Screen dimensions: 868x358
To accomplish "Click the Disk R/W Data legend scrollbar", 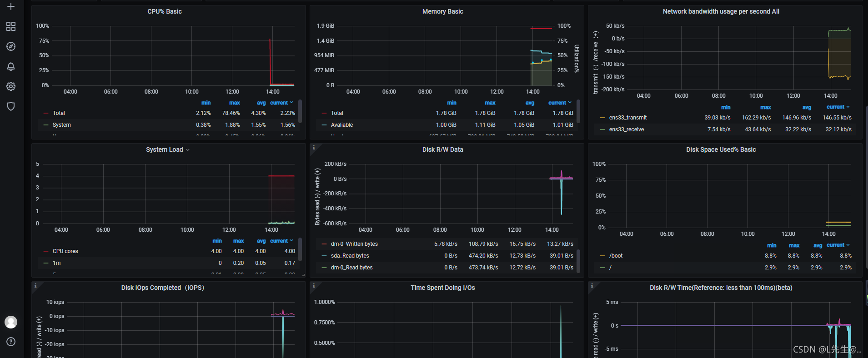I will click(x=578, y=261).
